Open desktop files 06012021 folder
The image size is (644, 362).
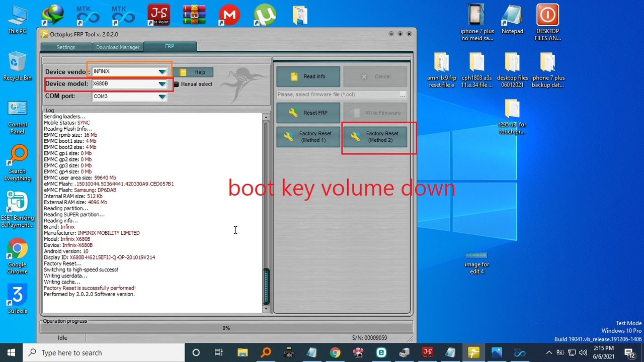tap(512, 69)
